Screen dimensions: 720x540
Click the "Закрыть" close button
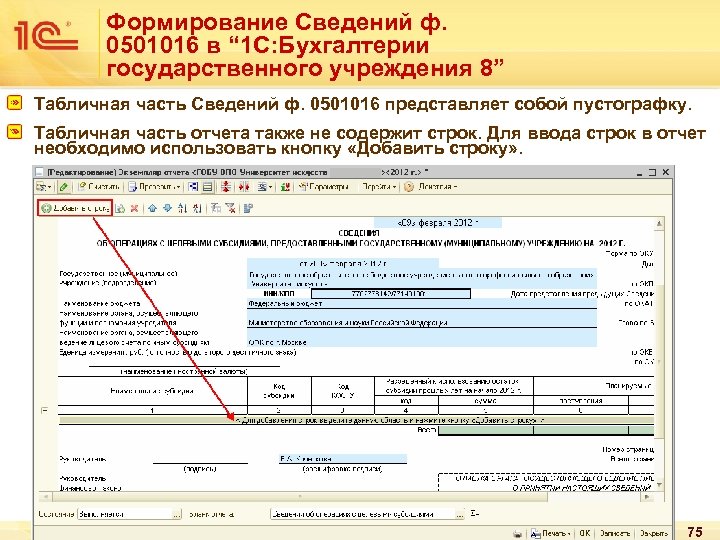point(653,534)
